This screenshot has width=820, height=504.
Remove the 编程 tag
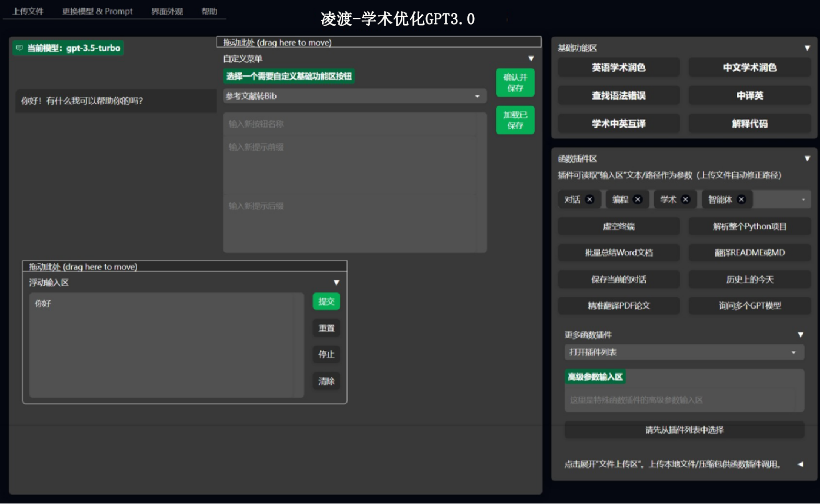click(x=637, y=199)
